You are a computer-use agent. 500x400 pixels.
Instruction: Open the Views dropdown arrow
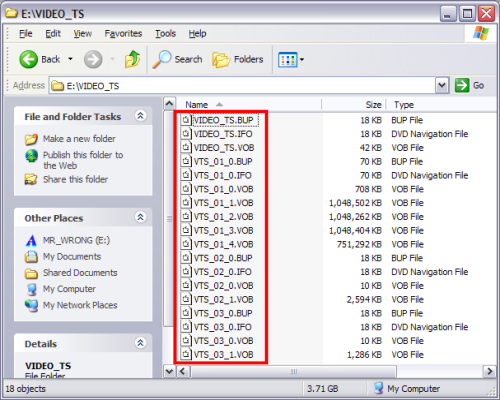[302, 60]
